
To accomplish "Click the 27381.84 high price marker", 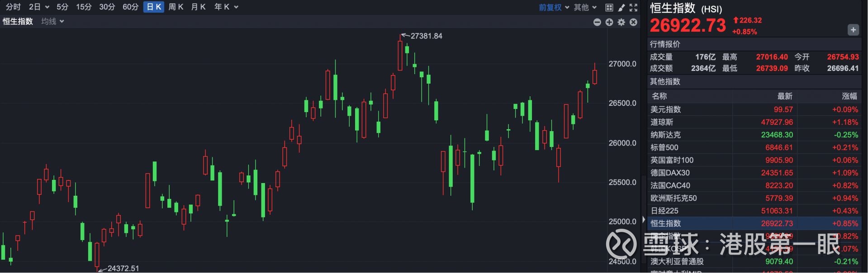I will pyautogui.click(x=426, y=36).
